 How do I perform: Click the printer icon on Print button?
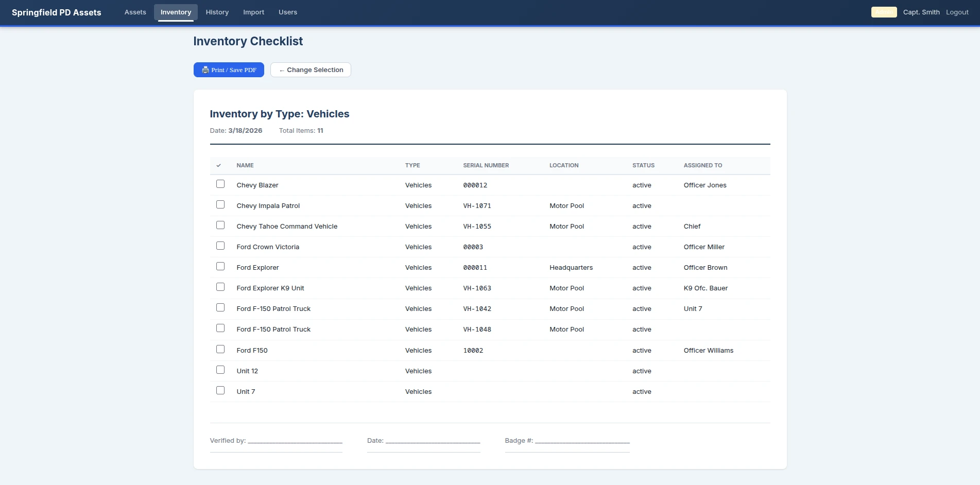205,70
